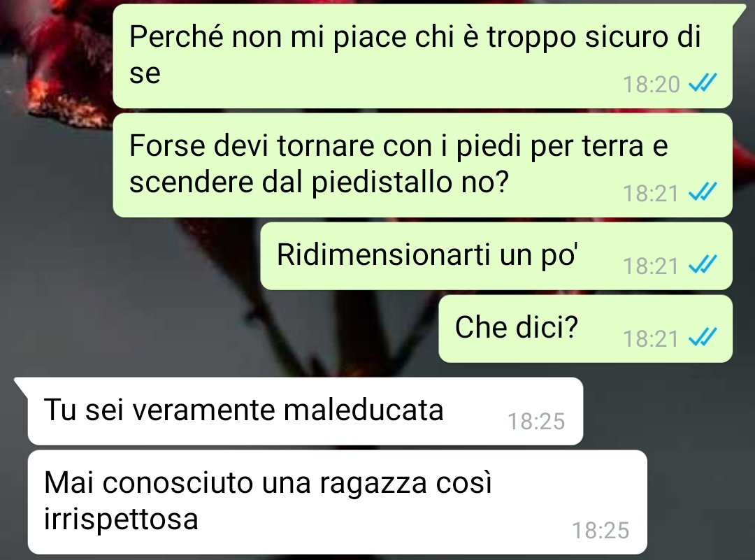Image resolution: width=755 pixels, height=560 pixels.
Task: Click read-receipt checkmarks on 18:20 message
Action: pyautogui.click(x=703, y=82)
